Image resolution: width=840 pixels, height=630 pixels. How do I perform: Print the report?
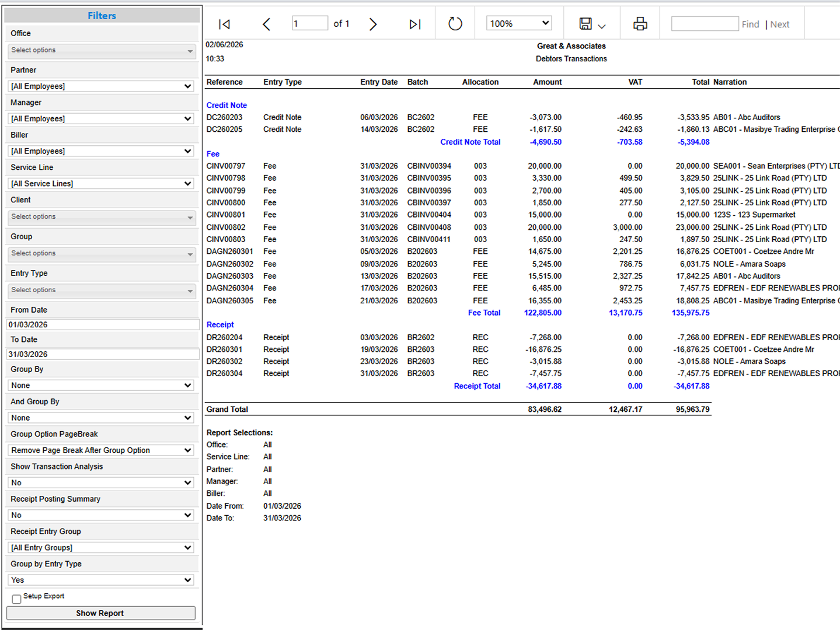pos(640,24)
